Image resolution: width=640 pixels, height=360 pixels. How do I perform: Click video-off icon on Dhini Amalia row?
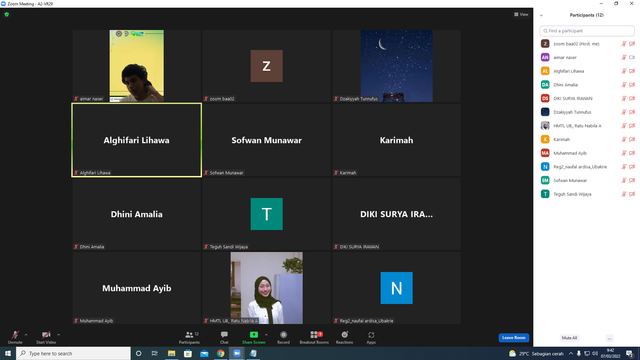[x=632, y=85]
